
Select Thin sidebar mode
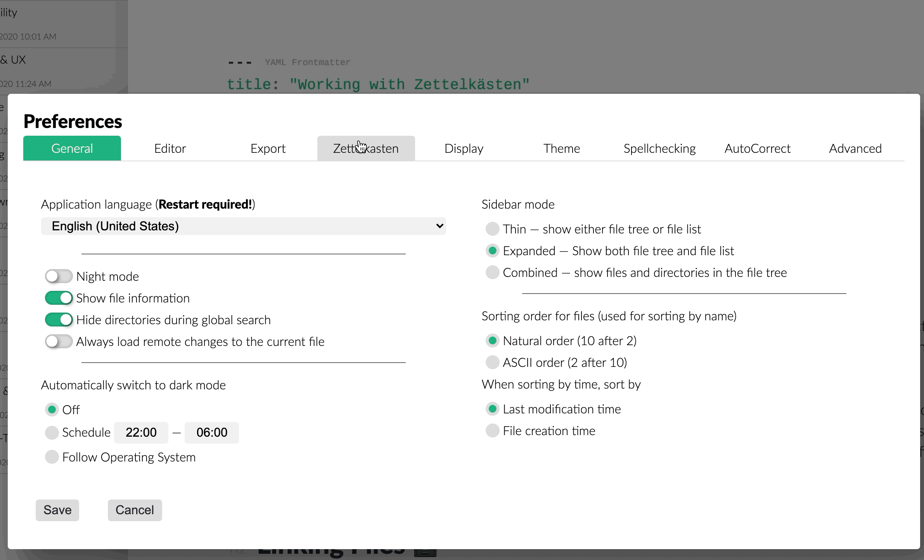[x=492, y=229]
